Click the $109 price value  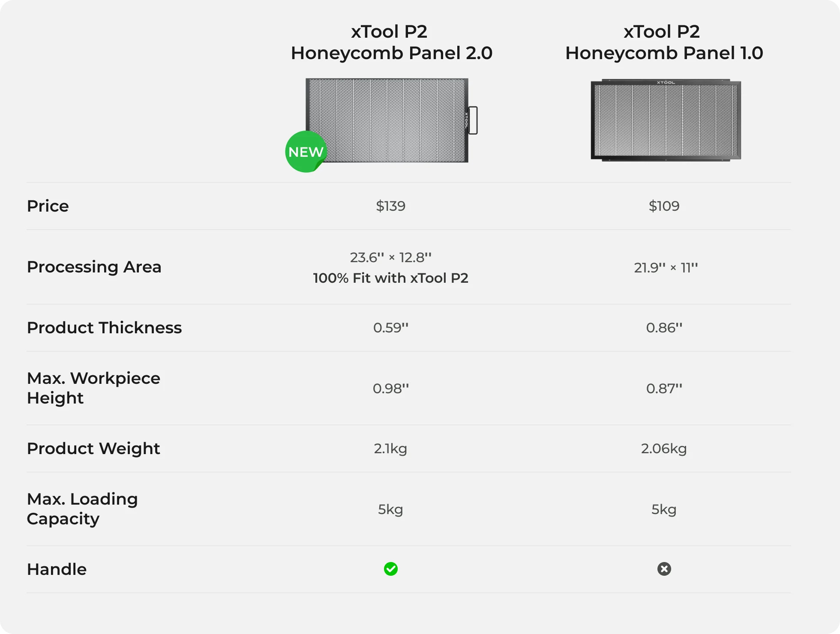point(664,206)
